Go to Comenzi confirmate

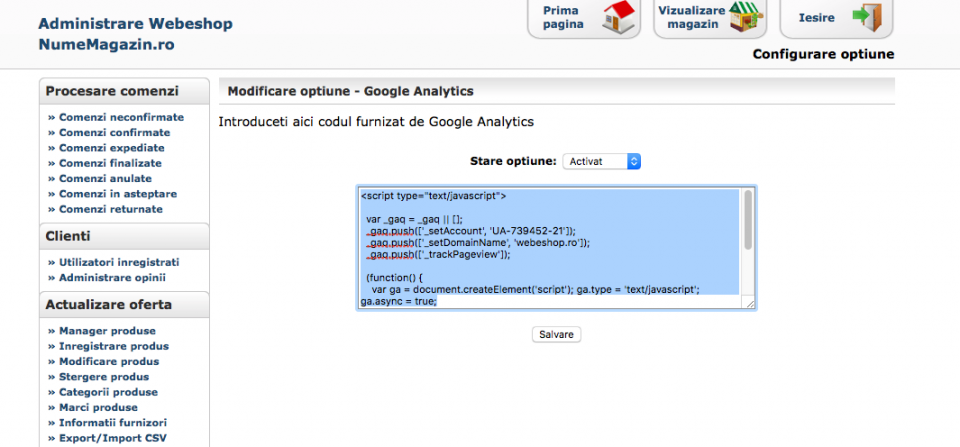tap(114, 132)
